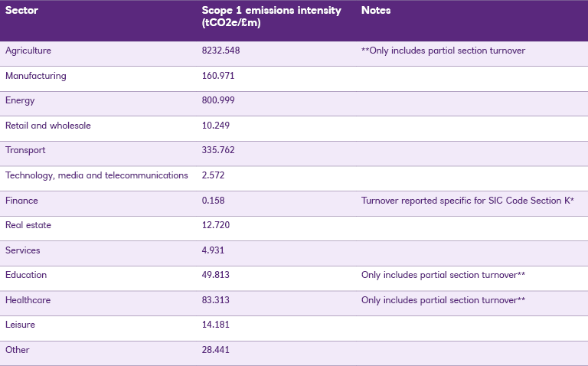Click the Scope 1 emissions intensity header
Screen dimensions: 588x366
pyautogui.click(x=271, y=17)
